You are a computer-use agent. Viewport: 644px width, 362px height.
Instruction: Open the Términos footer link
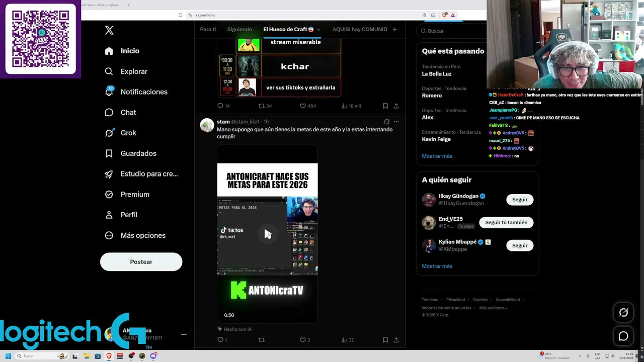point(430,300)
